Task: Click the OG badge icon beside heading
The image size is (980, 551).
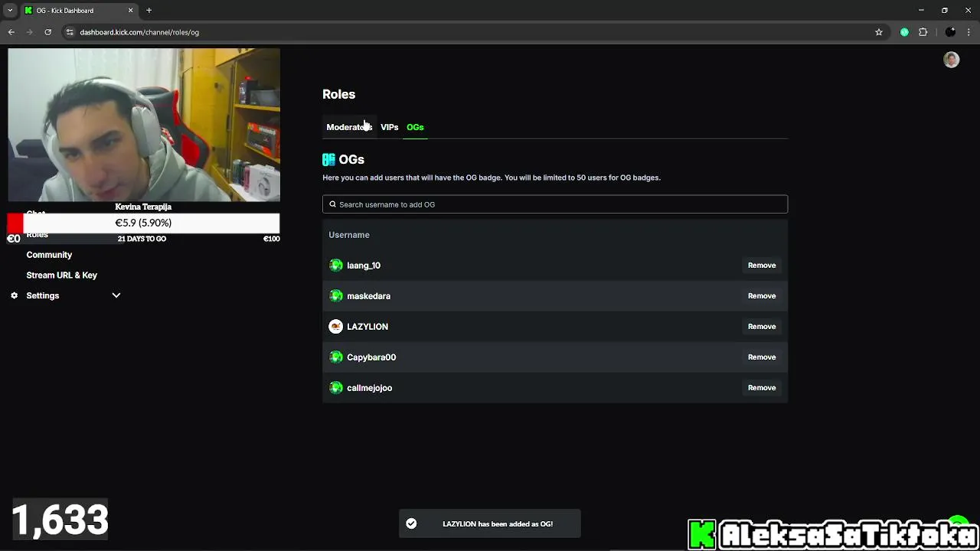Action: 328,159
